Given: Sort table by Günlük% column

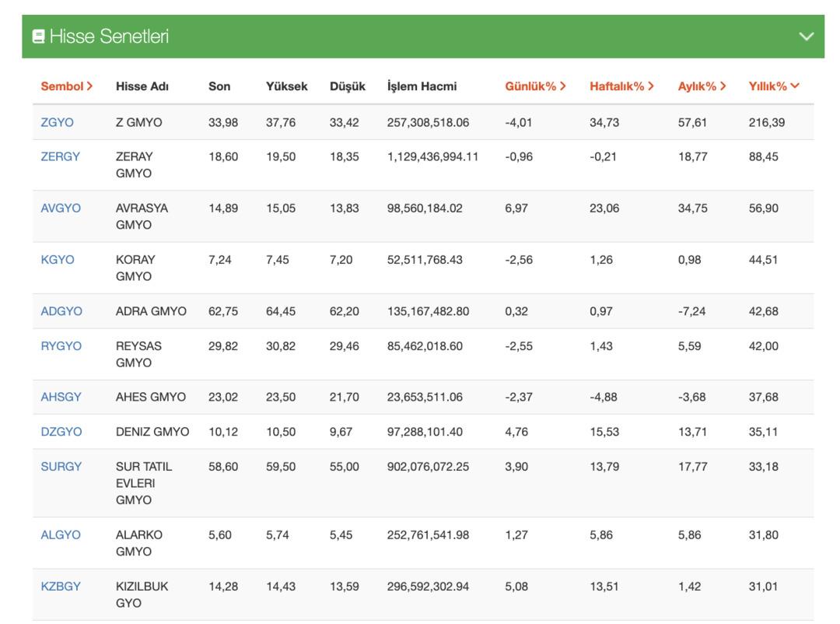Looking at the screenshot, I should [535, 86].
